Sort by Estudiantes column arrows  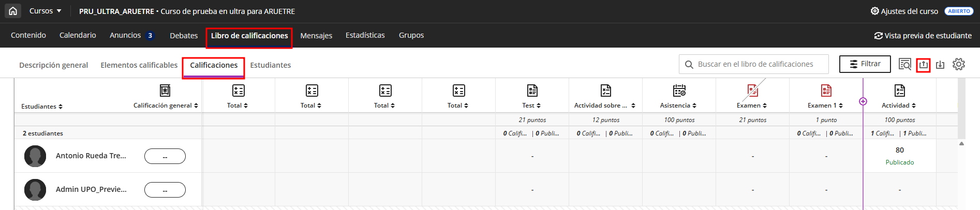[61, 107]
